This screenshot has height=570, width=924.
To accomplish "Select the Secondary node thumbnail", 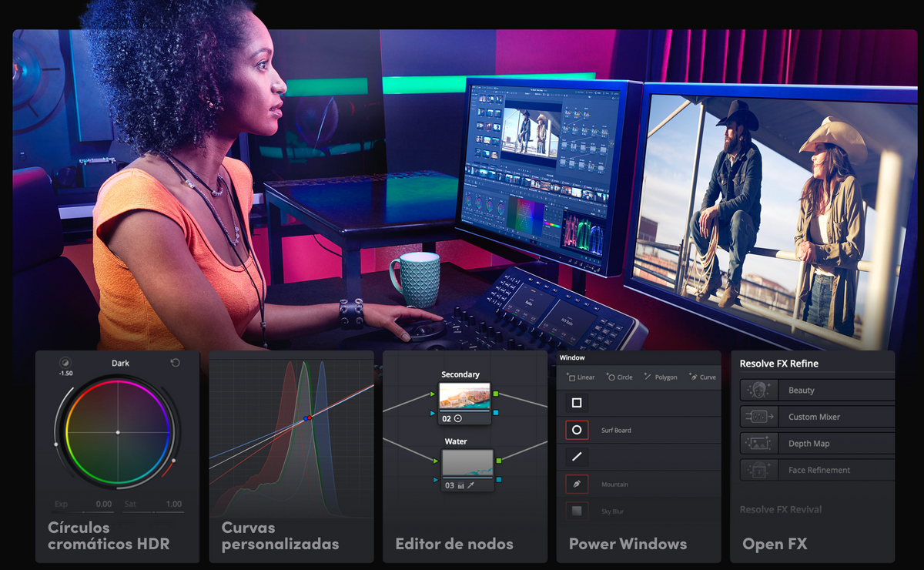I will tap(465, 396).
